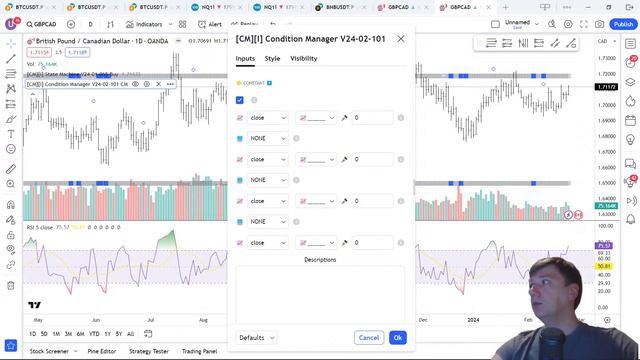
Task: Open the bar chart style selector
Action: pyautogui.click(x=110, y=24)
